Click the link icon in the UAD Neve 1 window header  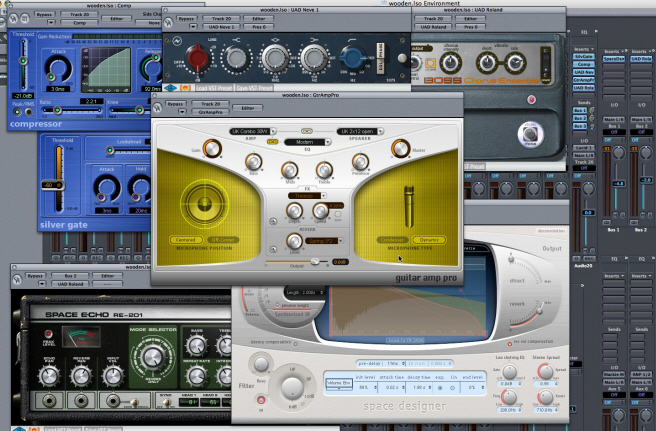(168, 23)
